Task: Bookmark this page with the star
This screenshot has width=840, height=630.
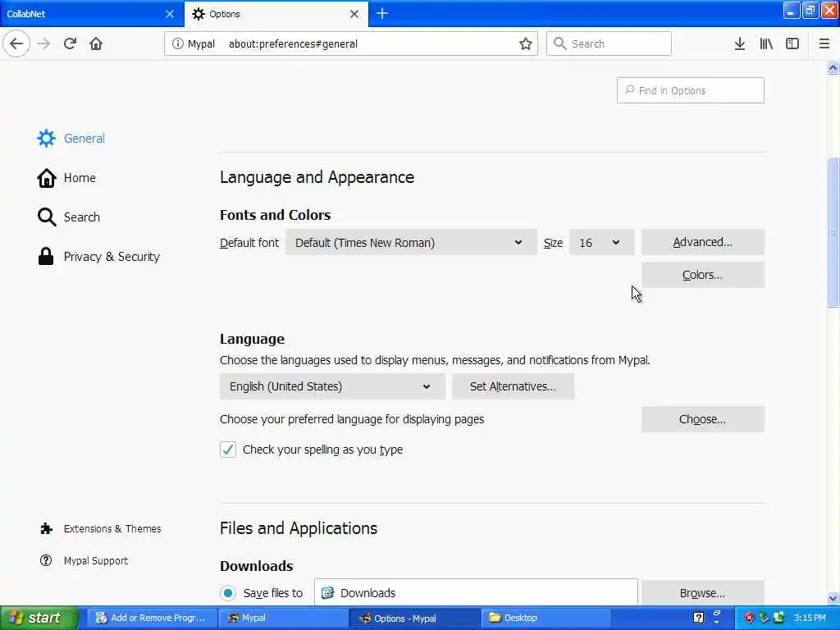Action: (x=526, y=44)
